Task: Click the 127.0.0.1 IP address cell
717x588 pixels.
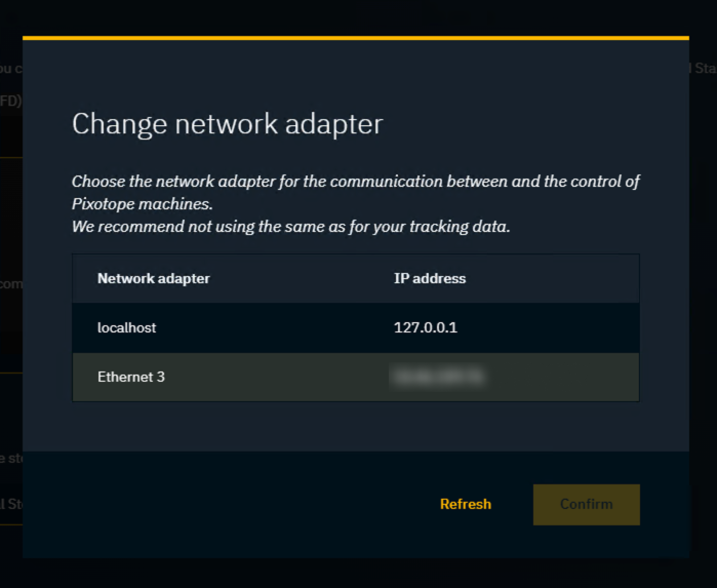Action: click(425, 327)
